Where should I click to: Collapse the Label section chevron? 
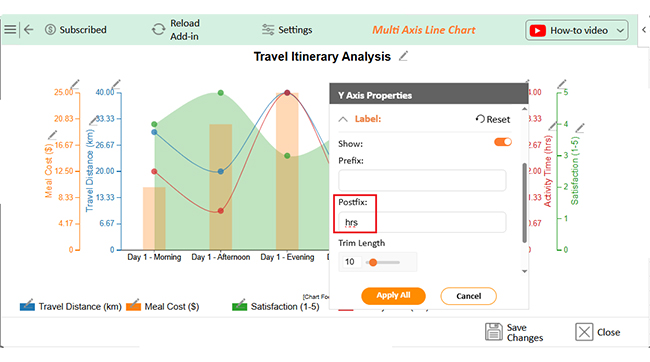tap(343, 119)
